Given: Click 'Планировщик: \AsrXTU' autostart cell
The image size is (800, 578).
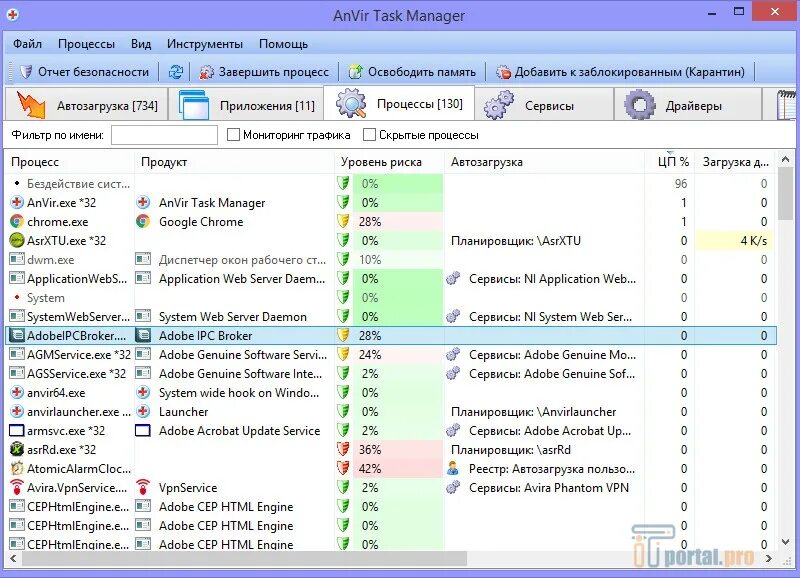Looking at the screenshot, I should pos(516,241).
